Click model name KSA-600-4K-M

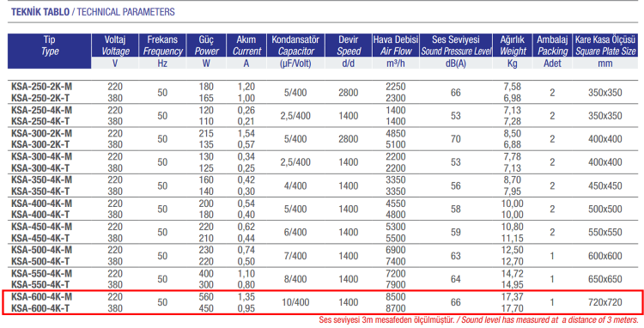(41, 297)
